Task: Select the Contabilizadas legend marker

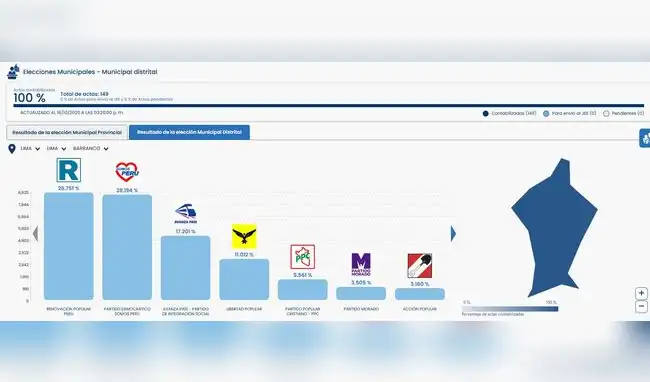Action: (485, 114)
